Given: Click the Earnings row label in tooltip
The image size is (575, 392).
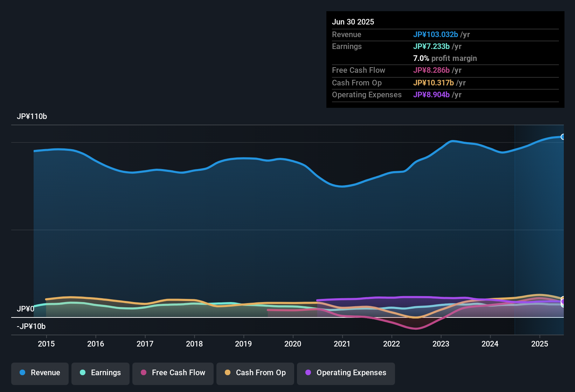Looking at the screenshot, I should pyautogui.click(x=347, y=46).
